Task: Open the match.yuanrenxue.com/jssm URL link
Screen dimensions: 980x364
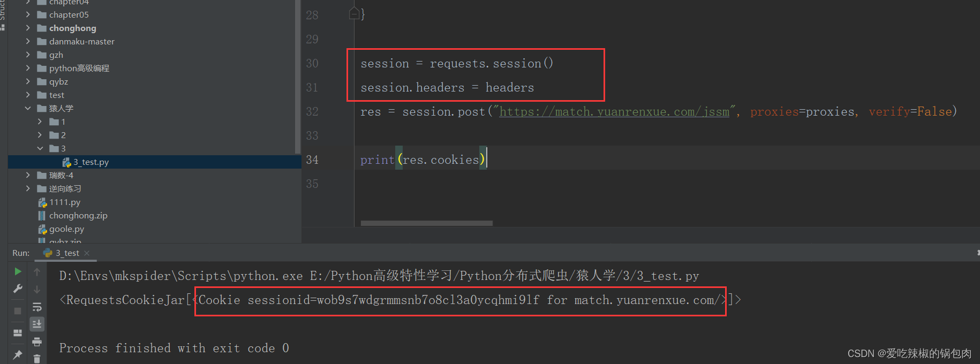Action: [x=614, y=112]
